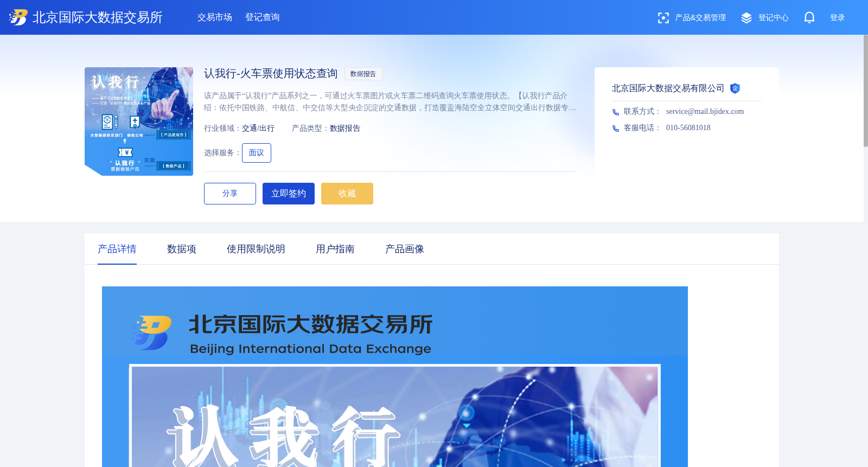
Task: Click the 联系方式 label
Action: click(x=642, y=112)
